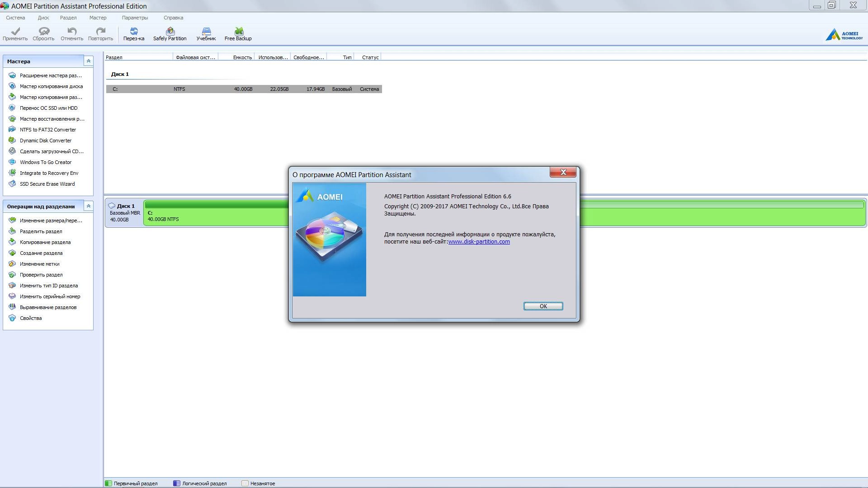Click the Использовано column header

(x=273, y=57)
